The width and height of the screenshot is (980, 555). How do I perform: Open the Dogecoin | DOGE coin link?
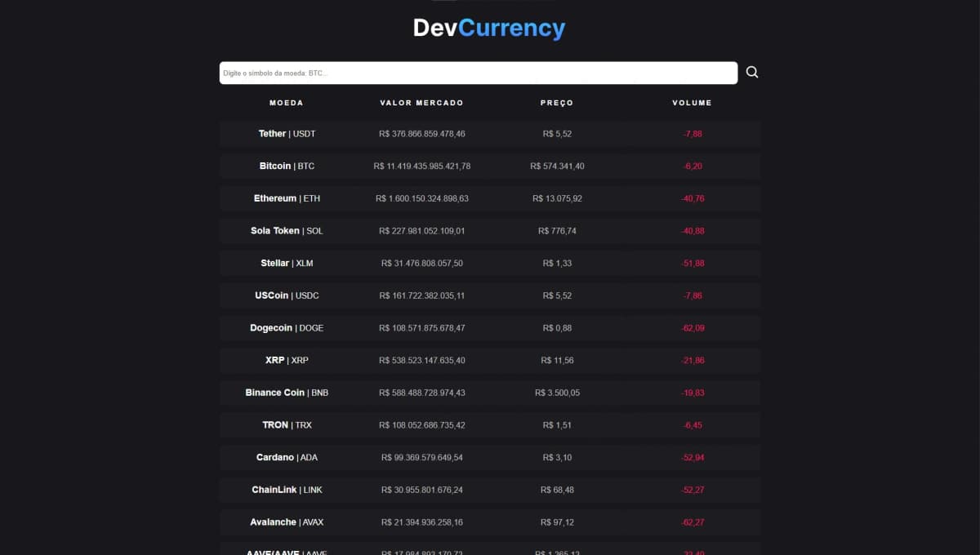(287, 328)
